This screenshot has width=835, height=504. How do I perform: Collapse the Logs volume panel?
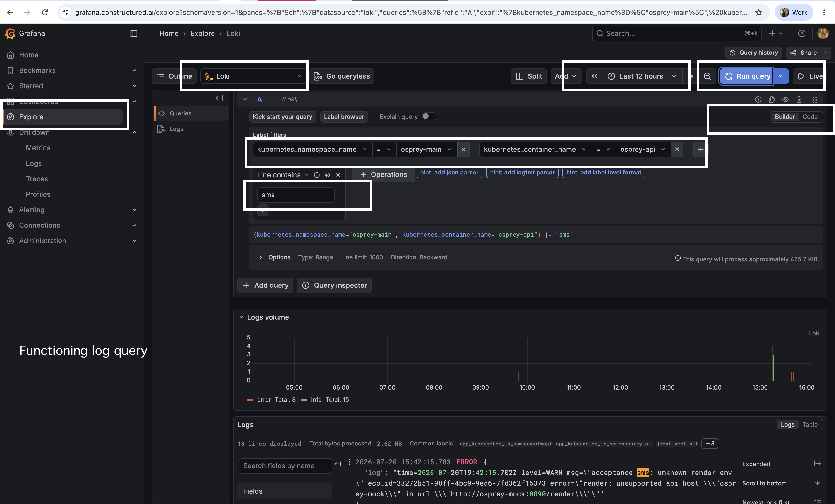point(241,317)
